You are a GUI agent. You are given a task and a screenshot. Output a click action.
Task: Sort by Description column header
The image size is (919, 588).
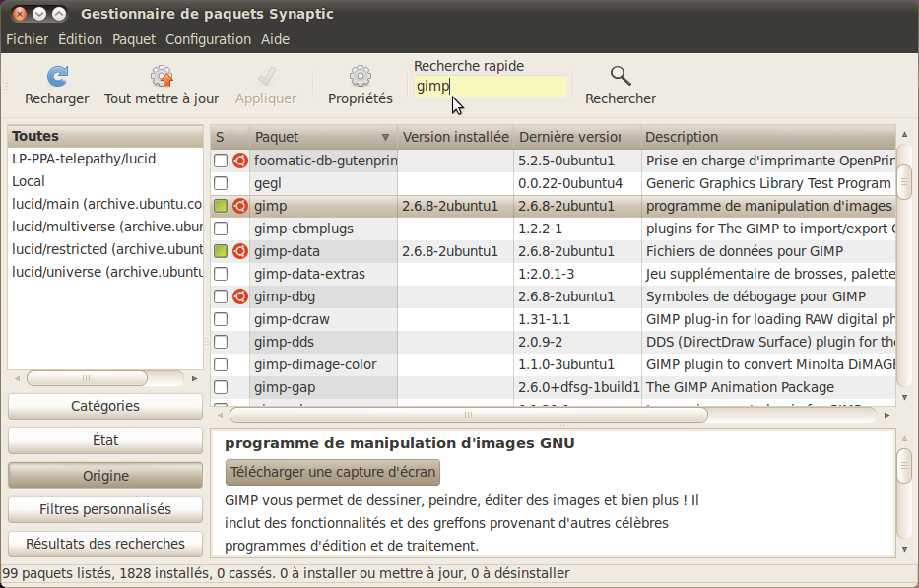coord(768,137)
